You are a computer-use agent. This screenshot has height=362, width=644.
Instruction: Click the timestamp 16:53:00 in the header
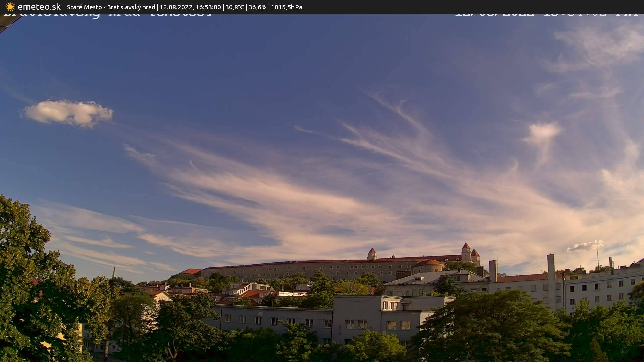tap(209, 7)
